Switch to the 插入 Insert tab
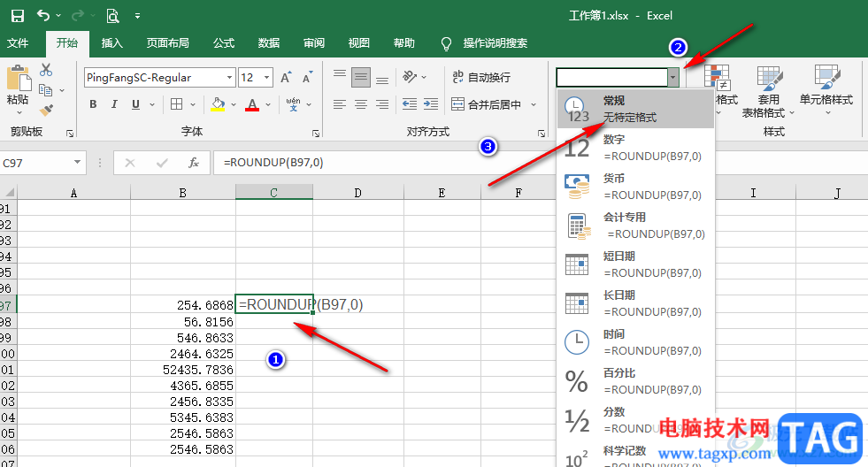 [111, 43]
